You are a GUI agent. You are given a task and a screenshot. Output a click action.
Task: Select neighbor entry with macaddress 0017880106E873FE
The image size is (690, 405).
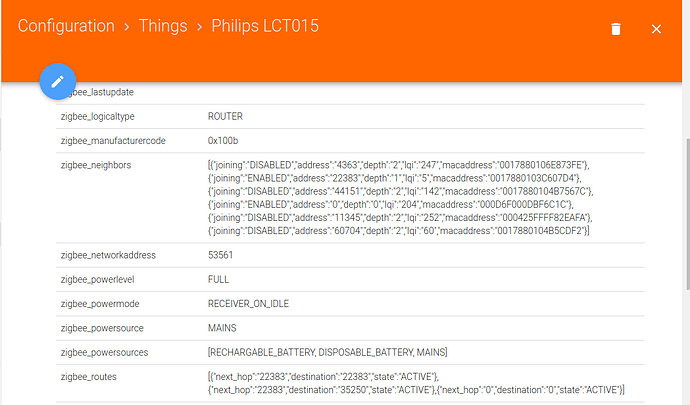tap(399, 165)
